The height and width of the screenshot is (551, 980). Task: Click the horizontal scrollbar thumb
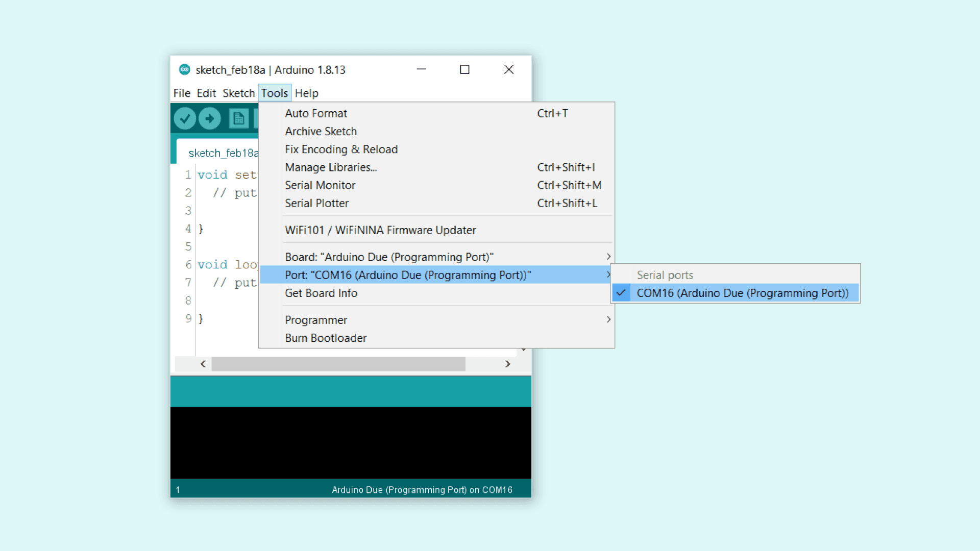click(338, 364)
